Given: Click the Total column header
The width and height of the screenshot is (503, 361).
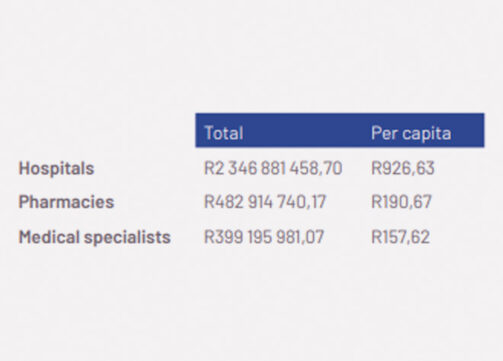Looking at the screenshot, I should (223, 133).
